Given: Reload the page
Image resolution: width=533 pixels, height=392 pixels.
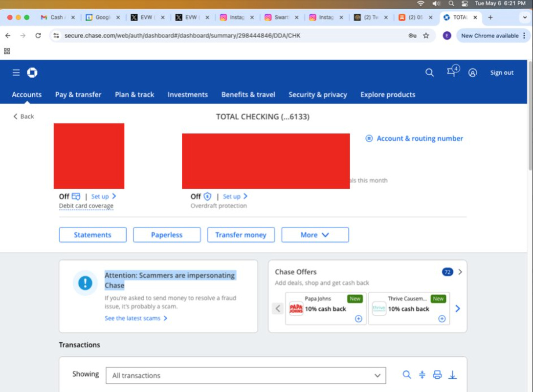Looking at the screenshot, I should point(38,36).
